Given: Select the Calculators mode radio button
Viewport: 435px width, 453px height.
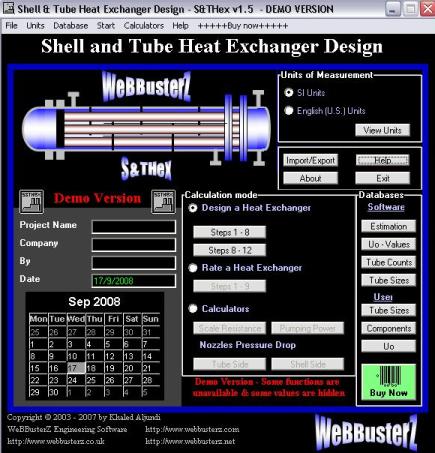Looking at the screenshot, I should click(193, 309).
